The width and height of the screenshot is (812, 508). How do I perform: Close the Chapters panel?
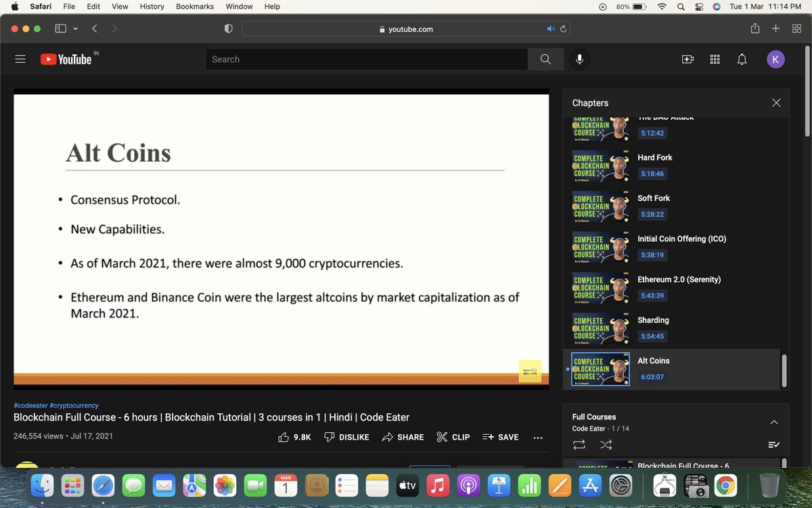pyautogui.click(x=776, y=103)
